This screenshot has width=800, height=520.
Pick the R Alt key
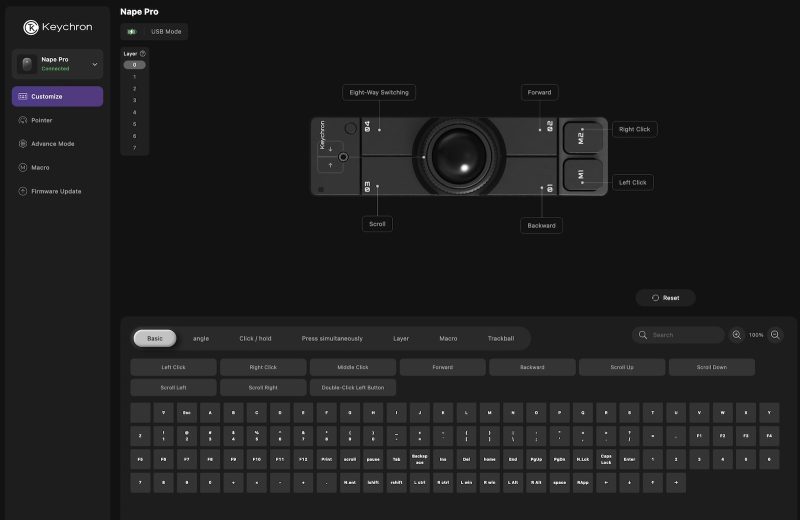(536, 483)
